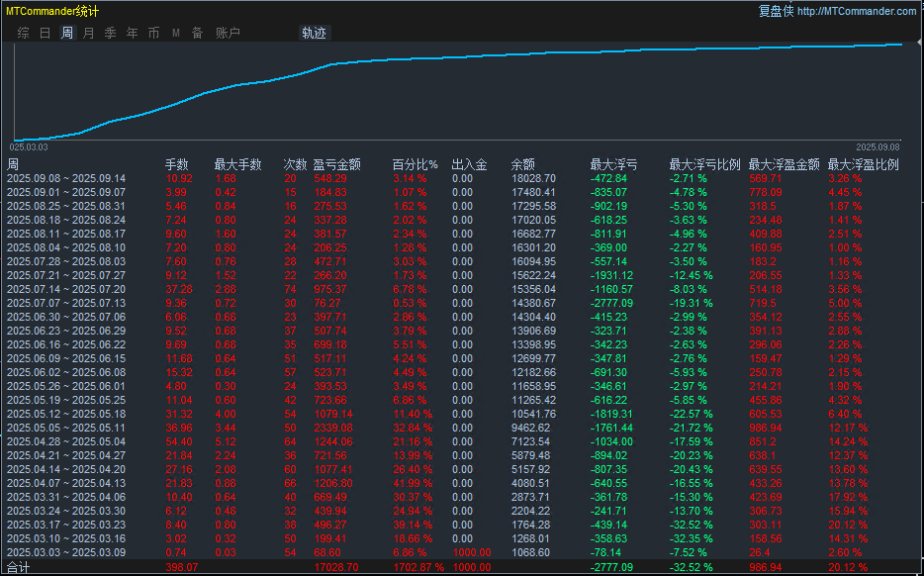
Task: Open the http://MTCommander.com link
Action: point(856,11)
